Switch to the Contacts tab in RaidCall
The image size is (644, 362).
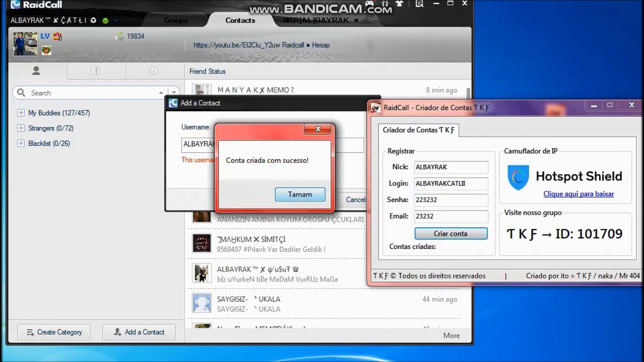pos(240,21)
